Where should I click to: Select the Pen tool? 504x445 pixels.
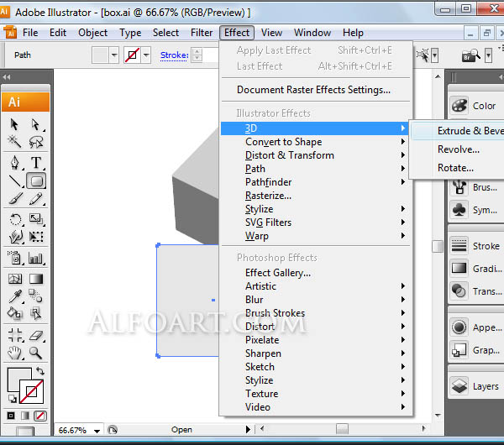(14, 163)
